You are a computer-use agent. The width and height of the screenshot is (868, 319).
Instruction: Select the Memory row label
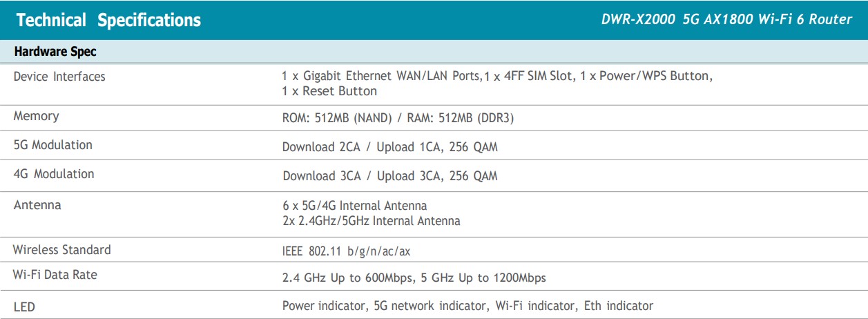click(x=36, y=116)
